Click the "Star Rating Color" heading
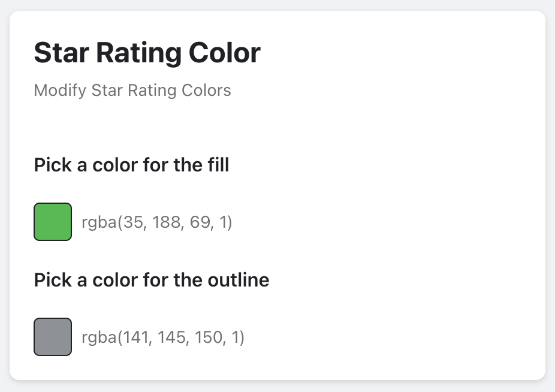555x392 pixels. coord(147,53)
